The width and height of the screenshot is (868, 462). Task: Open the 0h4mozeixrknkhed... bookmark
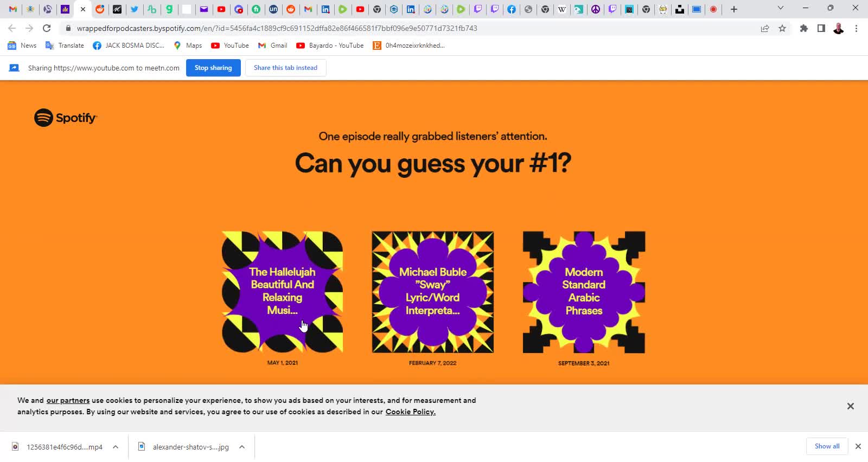coord(409,46)
